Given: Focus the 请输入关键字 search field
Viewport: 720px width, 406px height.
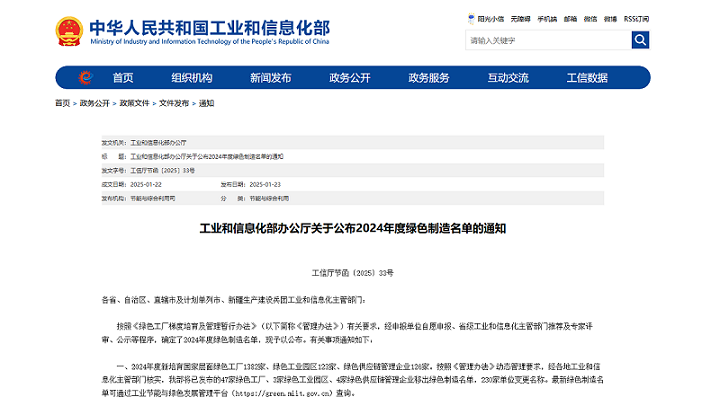Looking at the screenshot, I should coord(547,40).
